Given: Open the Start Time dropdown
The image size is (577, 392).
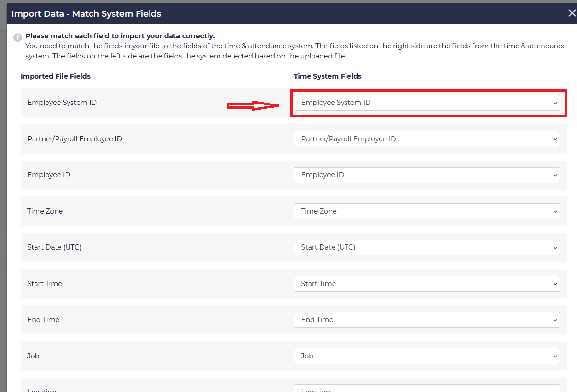Looking at the screenshot, I should click(427, 283).
